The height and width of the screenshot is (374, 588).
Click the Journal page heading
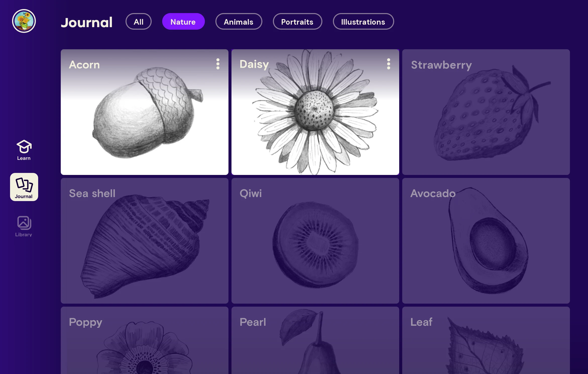coord(87,23)
